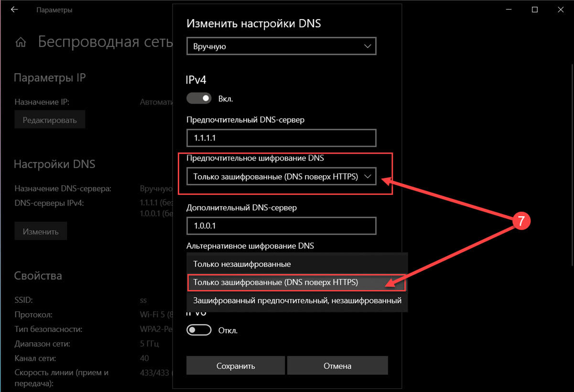Choose Только зашифрованные (DNS поверх HTTPS) in the list

[297, 282]
